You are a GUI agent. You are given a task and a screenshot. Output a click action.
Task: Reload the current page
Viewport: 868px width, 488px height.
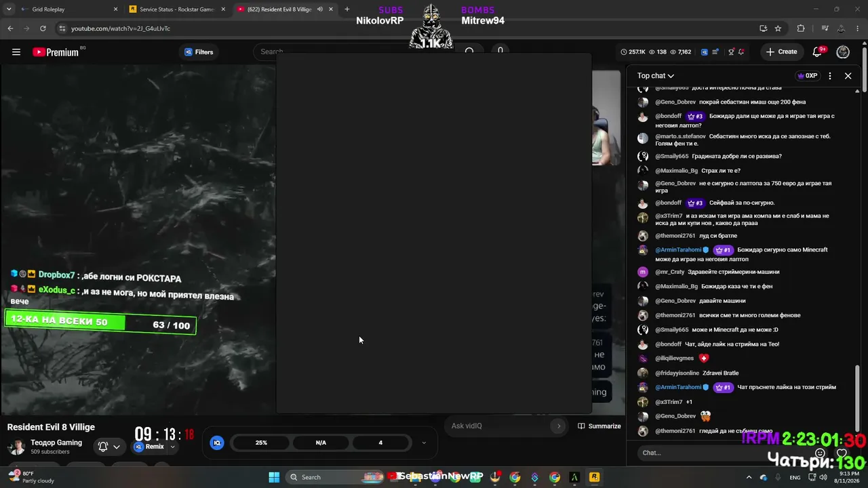point(43,28)
